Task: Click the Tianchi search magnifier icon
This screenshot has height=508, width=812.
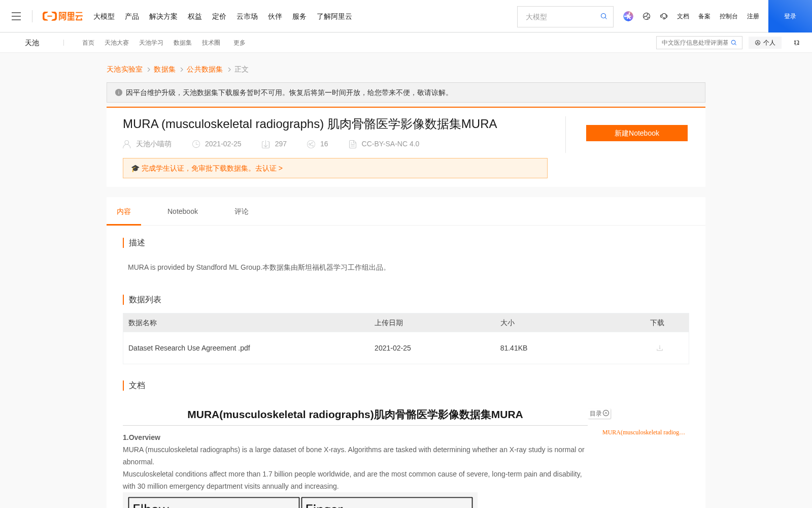Action: coord(734,43)
